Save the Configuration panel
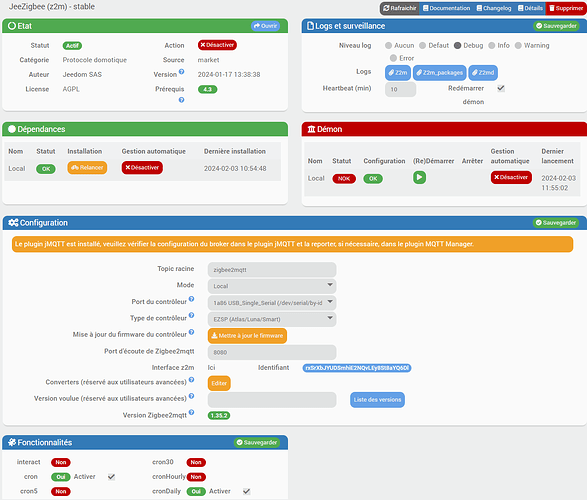This screenshot has width=587, height=500. click(556, 223)
